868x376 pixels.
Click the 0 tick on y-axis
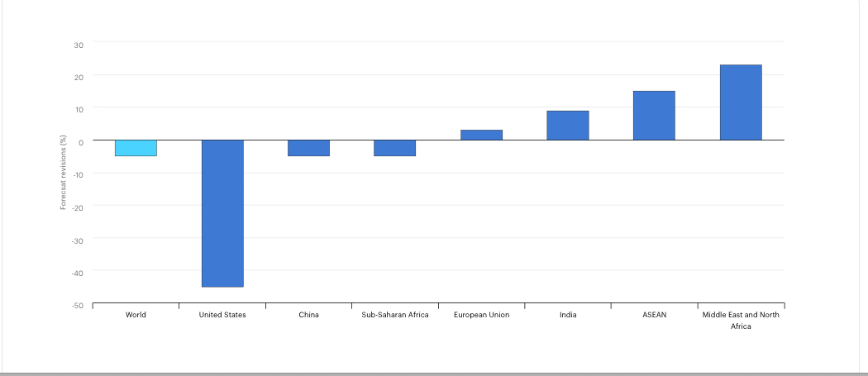pos(80,142)
